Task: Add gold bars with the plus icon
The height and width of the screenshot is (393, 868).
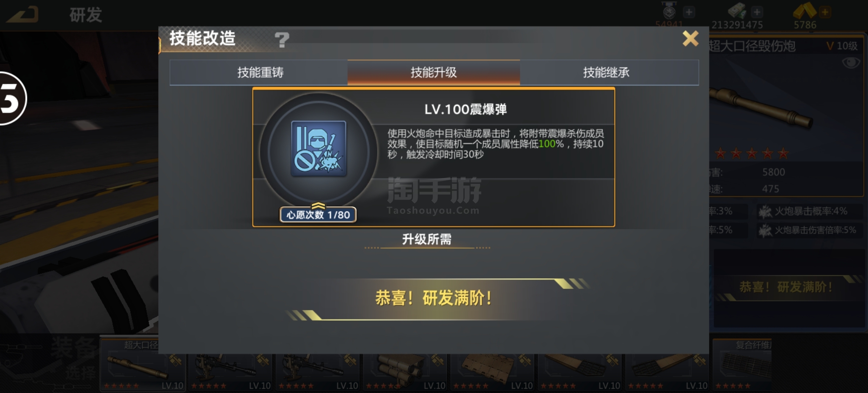Action: pos(825,12)
